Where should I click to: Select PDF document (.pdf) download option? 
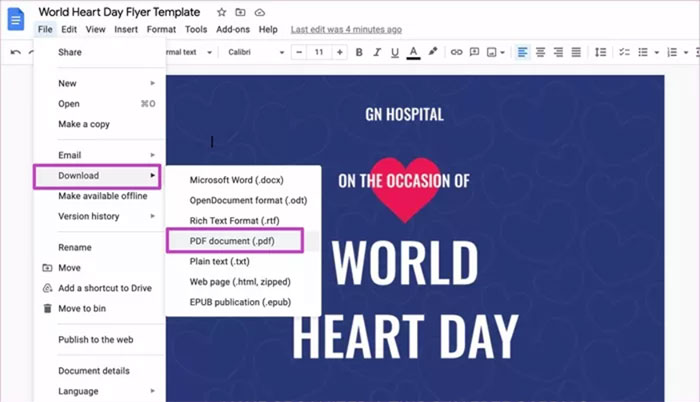coord(236,241)
